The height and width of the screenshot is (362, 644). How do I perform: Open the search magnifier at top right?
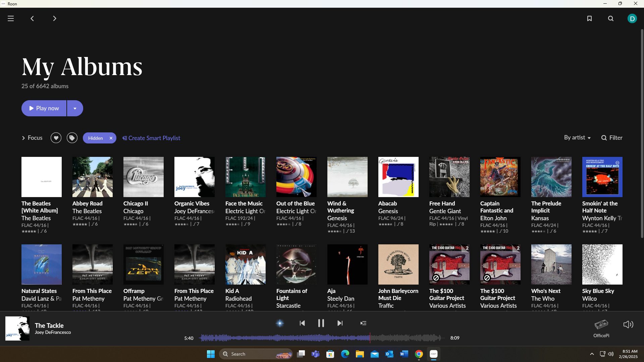(x=611, y=18)
